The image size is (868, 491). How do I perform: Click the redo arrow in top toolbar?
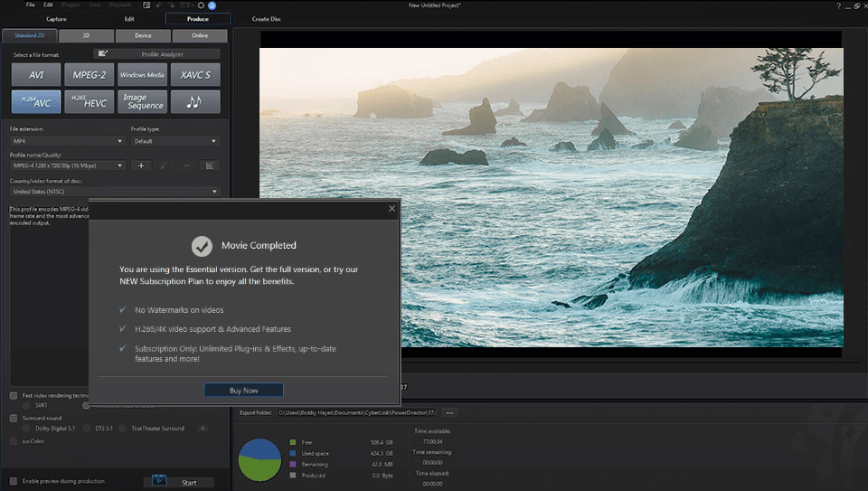click(x=171, y=5)
